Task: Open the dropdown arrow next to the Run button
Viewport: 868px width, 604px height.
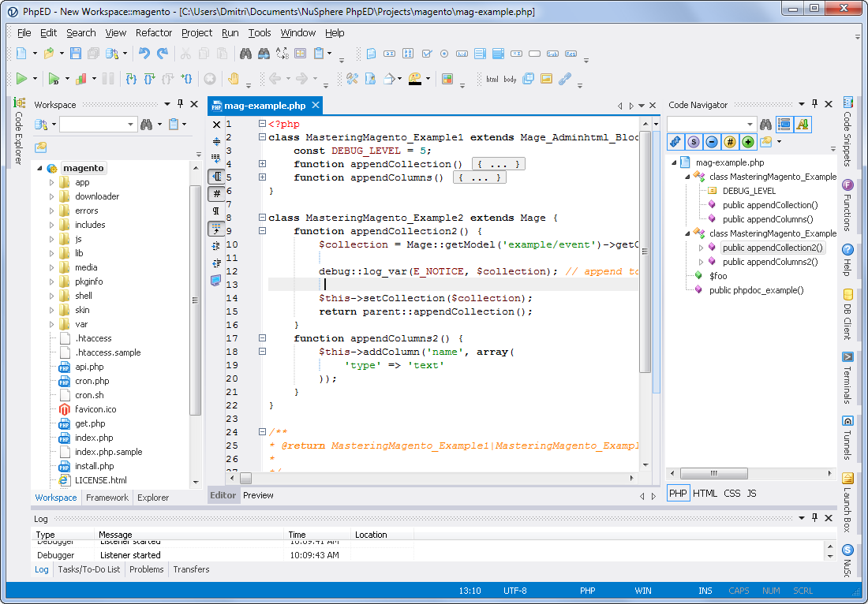Action: (35, 79)
